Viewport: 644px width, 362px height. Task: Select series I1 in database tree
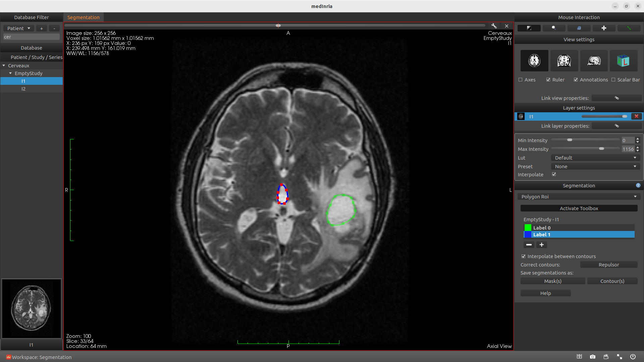click(32, 81)
